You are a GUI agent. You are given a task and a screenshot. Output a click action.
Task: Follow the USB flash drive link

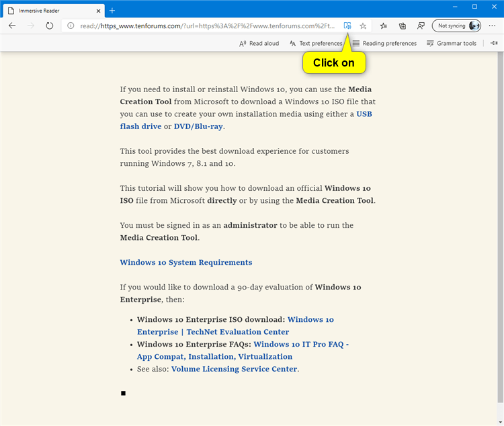point(246,120)
